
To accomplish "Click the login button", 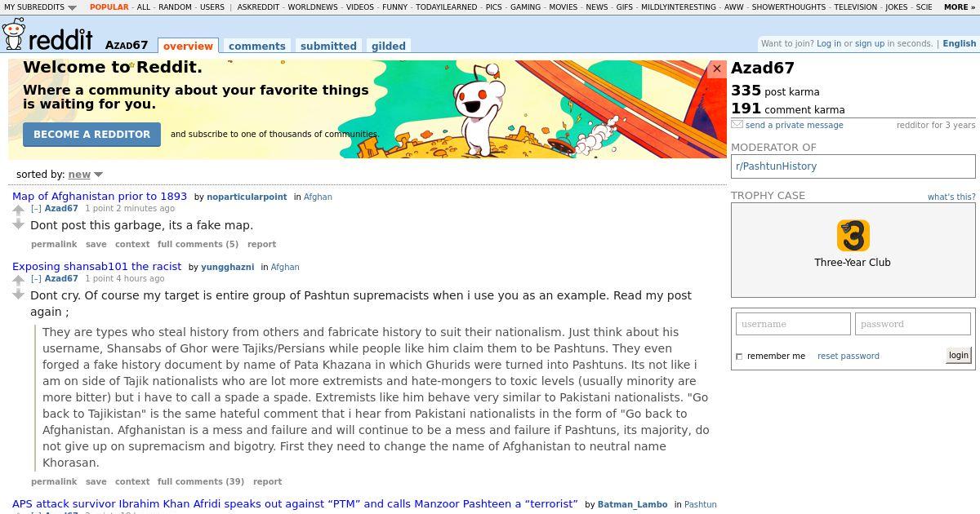I will pyautogui.click(x=958, y=355).
